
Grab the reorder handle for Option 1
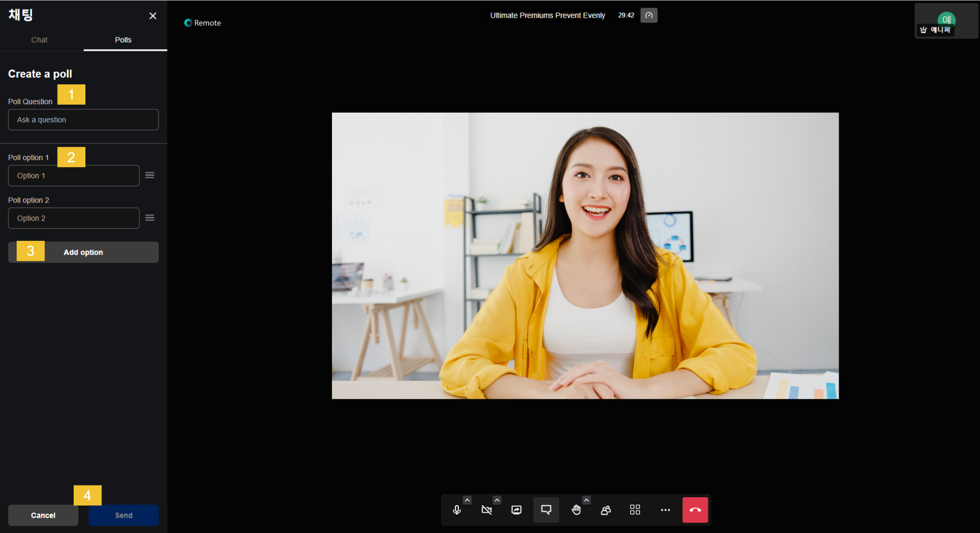tap(150, 175)
